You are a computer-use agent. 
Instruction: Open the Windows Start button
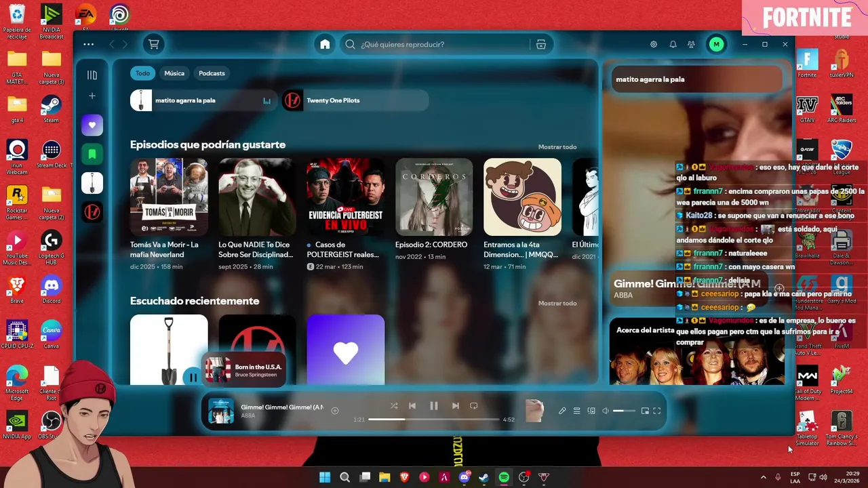(x=325, y=477)
